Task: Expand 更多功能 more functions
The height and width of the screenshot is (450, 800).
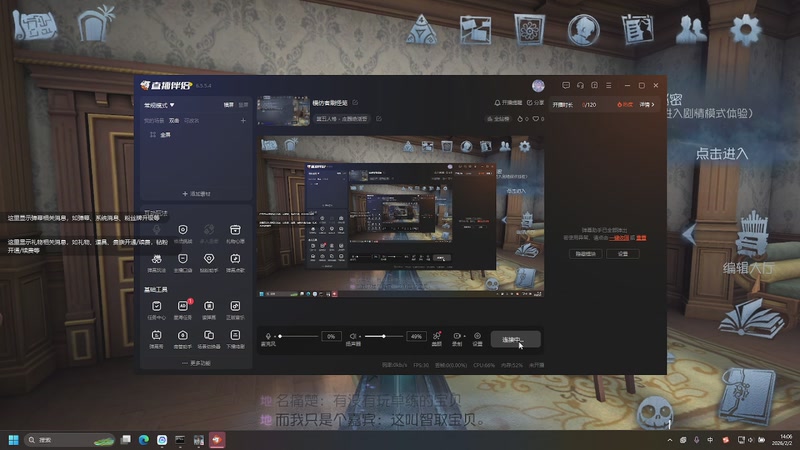Action: (196, 363)
